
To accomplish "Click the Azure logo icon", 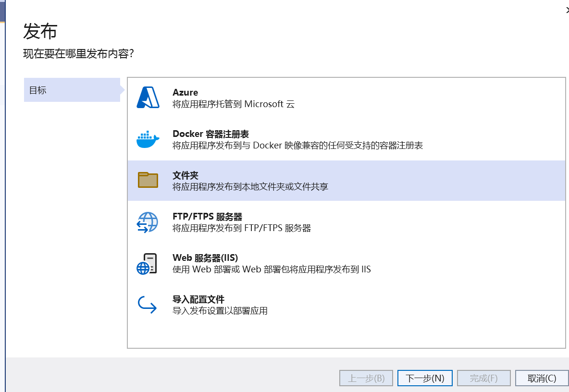I will (148, 98).
